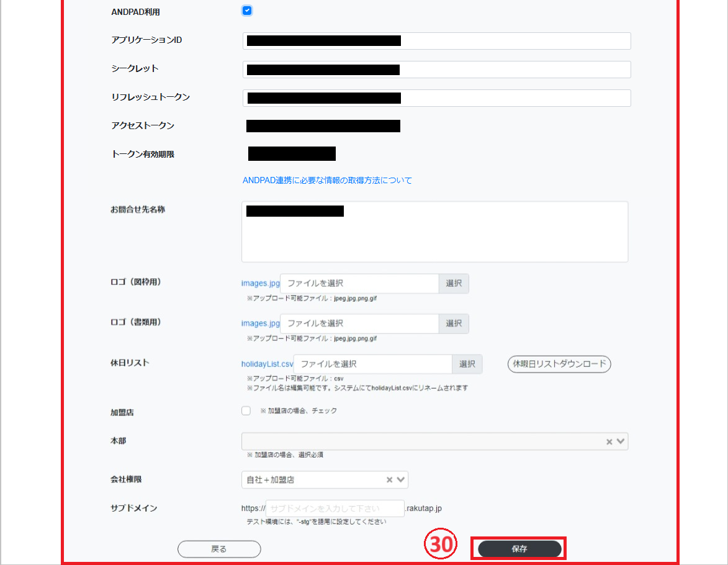728x565 pixels.
Task: Click the 保存 button
Action: tap(519, 549)
